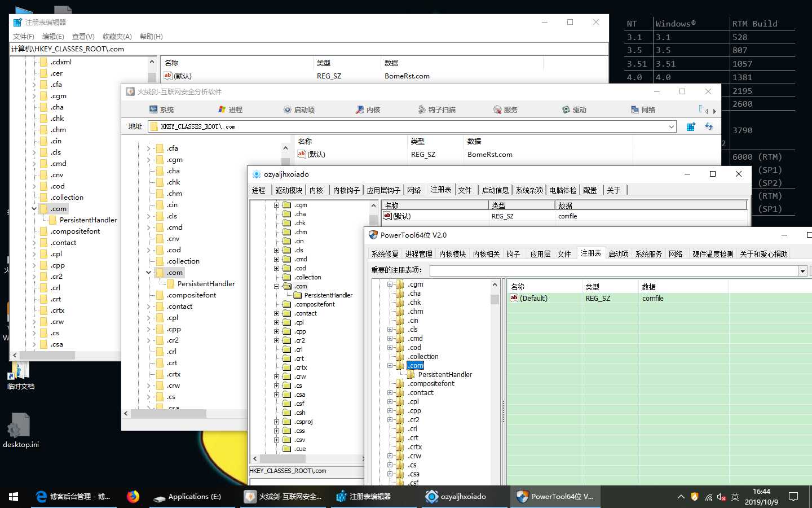Image resolution: width=812 pixels, height=508 pixels.
Task: Open 重要的注册表项 dropdown arrow in PowerTool
Action: [802, 271]
